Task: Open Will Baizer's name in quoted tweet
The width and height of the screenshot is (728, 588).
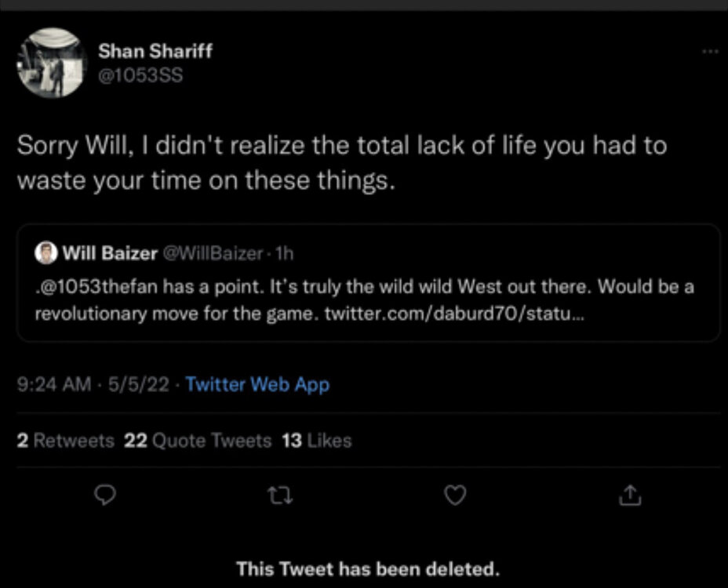Action: [108, 253]
